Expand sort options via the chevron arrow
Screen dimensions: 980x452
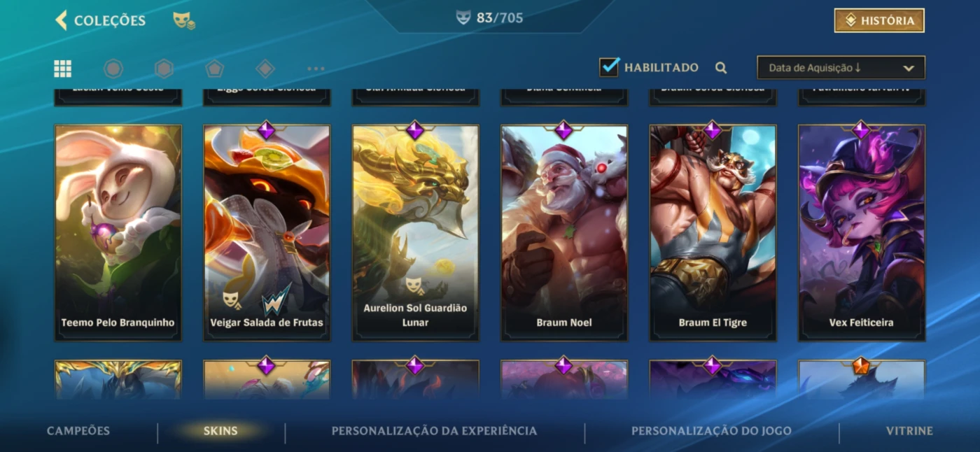point(909,69)
